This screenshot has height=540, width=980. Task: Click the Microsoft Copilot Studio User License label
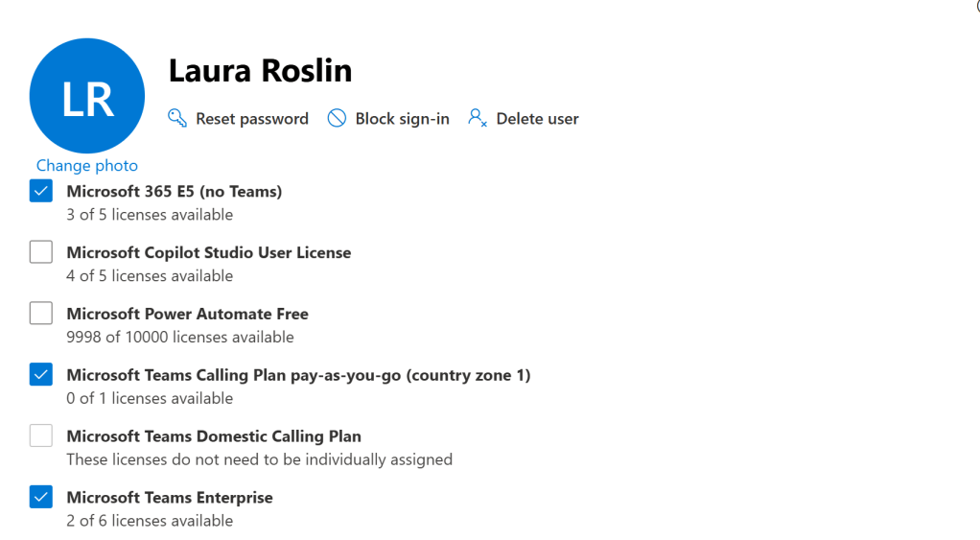pos(208,252)
